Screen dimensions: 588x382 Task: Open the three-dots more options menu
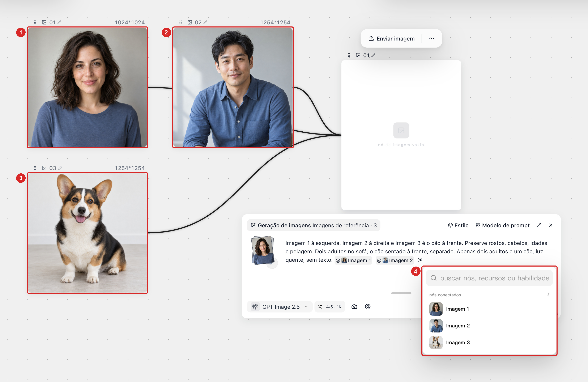[x=432, y=39]
